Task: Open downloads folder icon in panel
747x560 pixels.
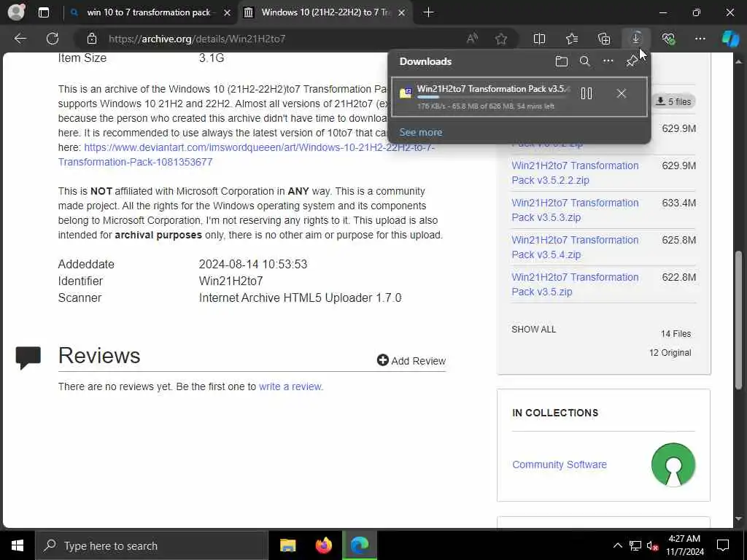Action: point(561,61)
